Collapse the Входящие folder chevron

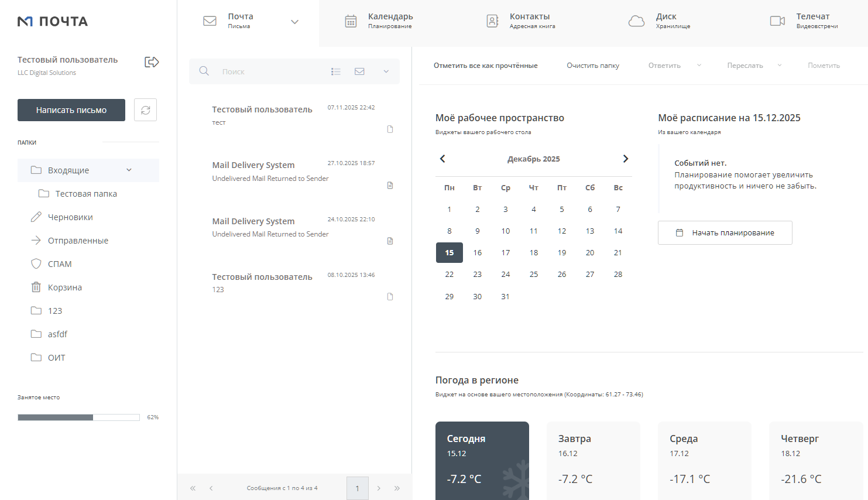(x=129, y=170)
